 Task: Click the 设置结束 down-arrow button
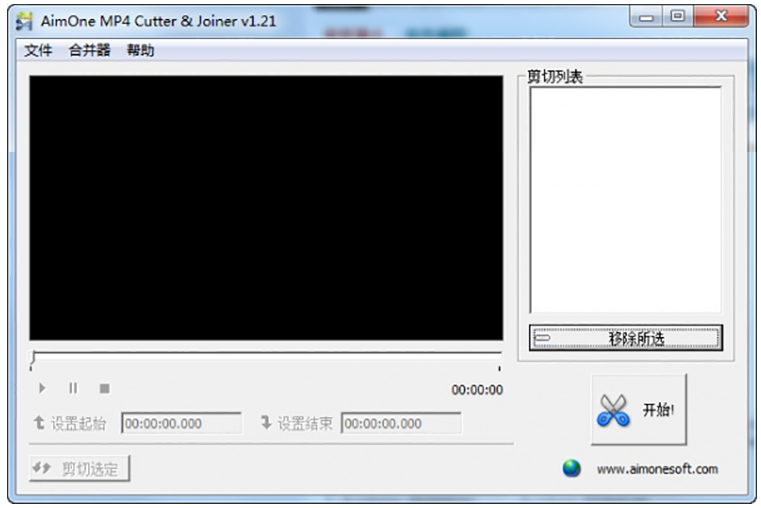point(296,423)
